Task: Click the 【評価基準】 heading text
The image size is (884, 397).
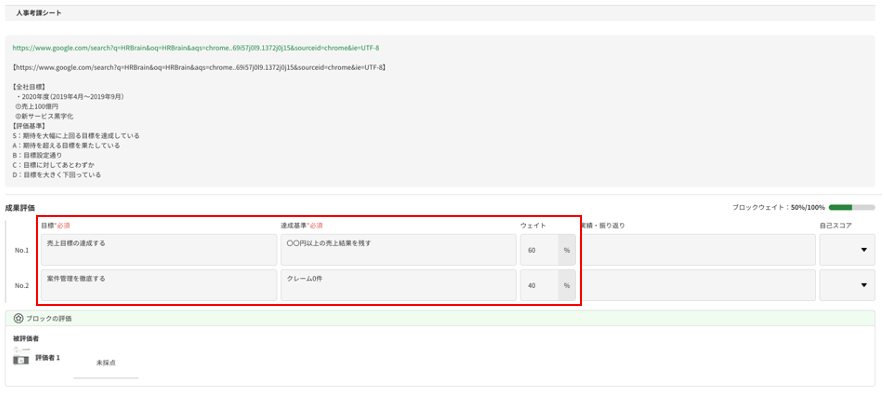Action: click(28, 126)
